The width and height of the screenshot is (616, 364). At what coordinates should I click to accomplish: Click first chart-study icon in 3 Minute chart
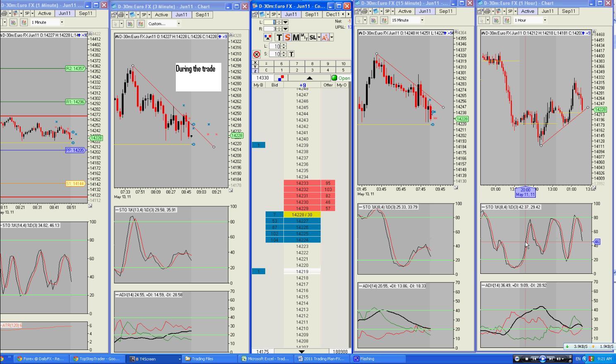coord(130,24)
